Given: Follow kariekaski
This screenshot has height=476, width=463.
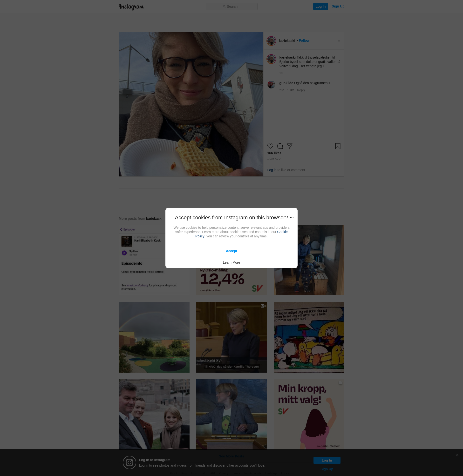Looking at the screenshot, I should point(304,40).
